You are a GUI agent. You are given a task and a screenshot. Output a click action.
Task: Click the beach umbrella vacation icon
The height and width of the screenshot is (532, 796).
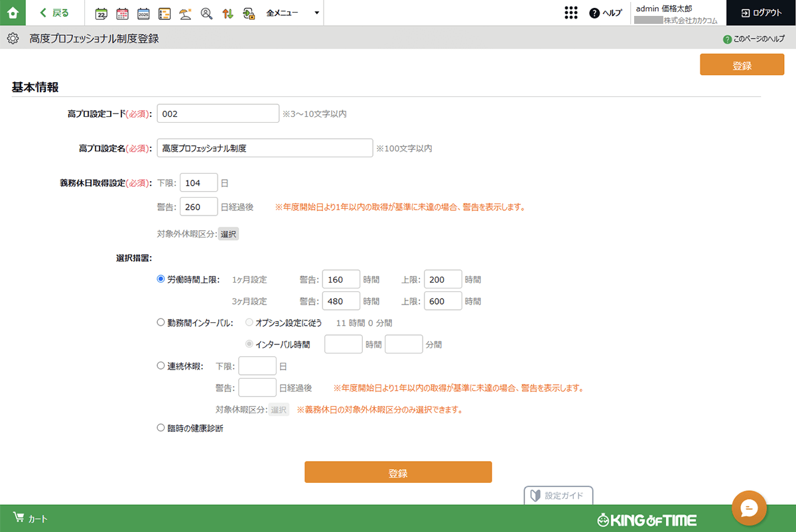click(185, 13)
